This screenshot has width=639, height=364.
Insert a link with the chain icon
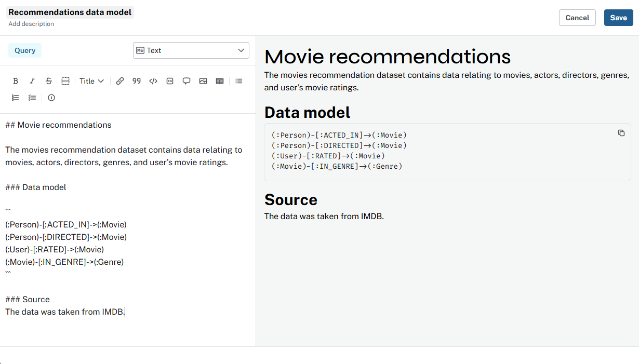click(120, 81)
